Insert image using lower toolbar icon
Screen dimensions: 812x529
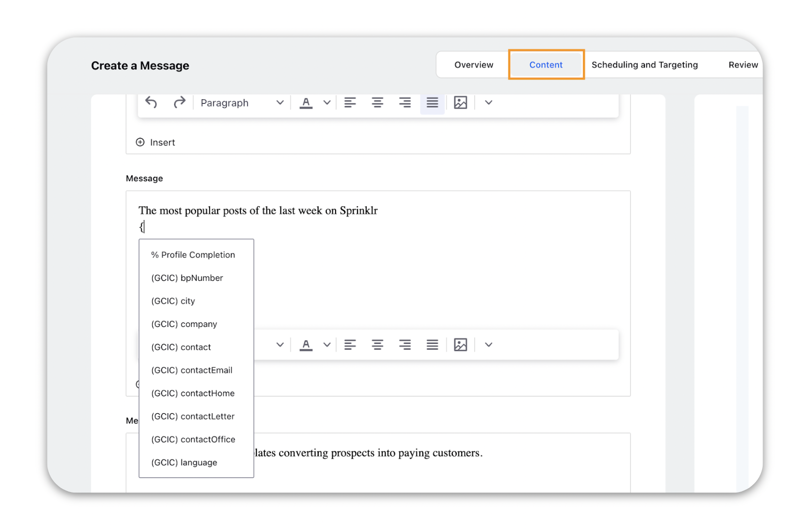[460, 345]
